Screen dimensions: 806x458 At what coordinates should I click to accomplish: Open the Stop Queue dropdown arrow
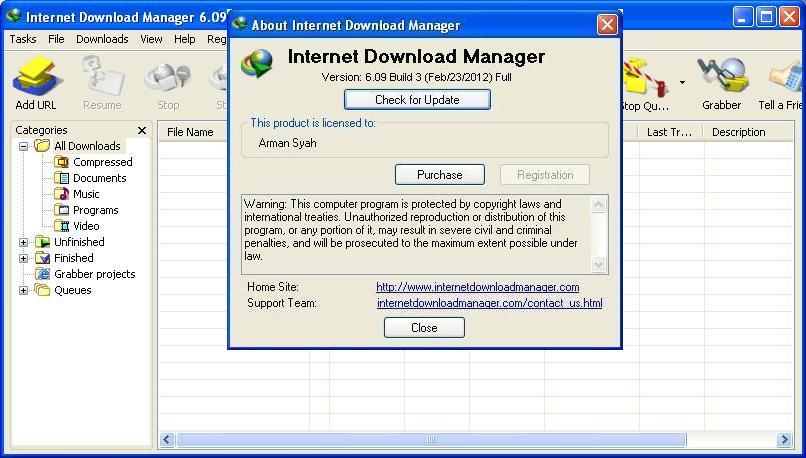click(x=682, y=82)
